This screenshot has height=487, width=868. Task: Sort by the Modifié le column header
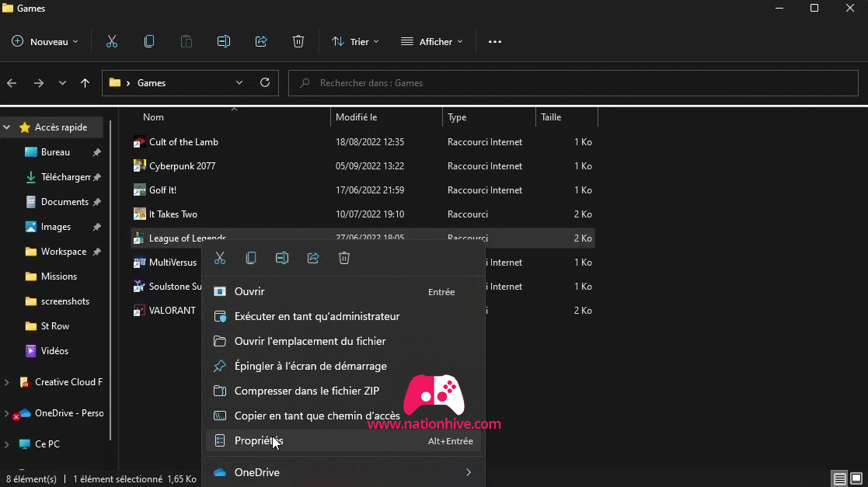pos(356,117)
